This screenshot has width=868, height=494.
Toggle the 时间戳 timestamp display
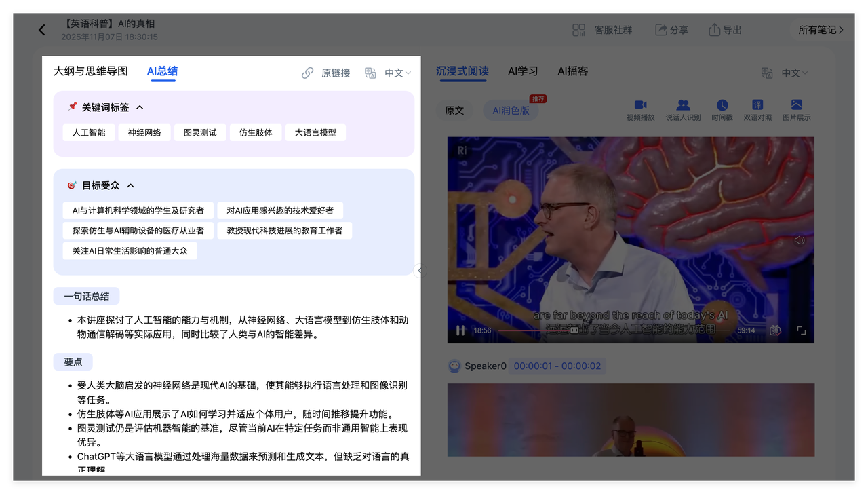722,105
